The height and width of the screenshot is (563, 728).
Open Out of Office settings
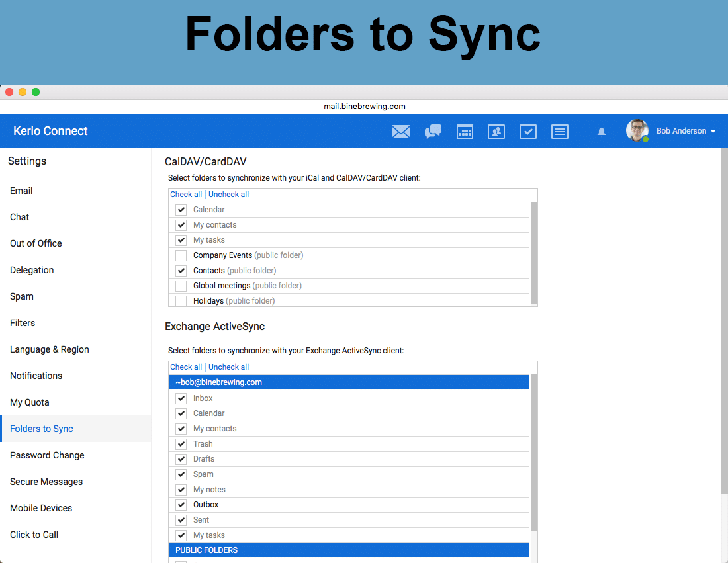tap(36, 243)
